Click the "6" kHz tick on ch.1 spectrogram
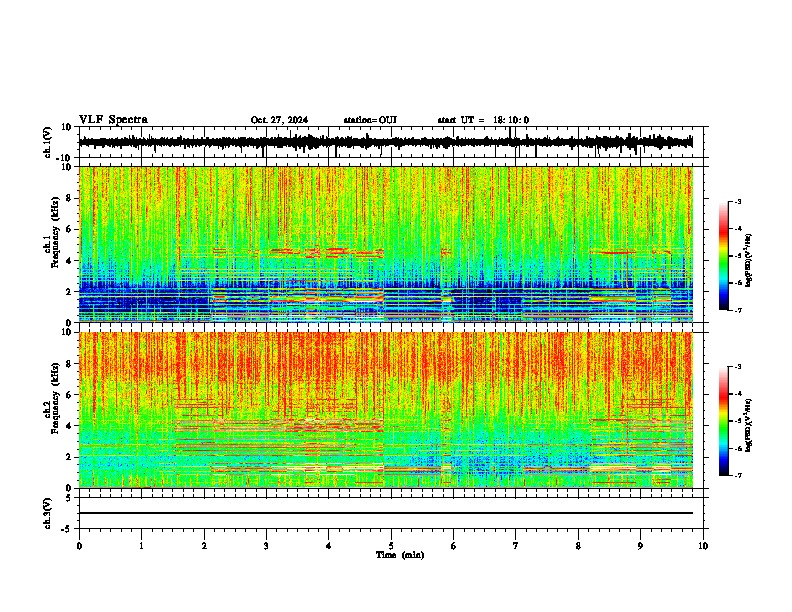 [69, 229]
